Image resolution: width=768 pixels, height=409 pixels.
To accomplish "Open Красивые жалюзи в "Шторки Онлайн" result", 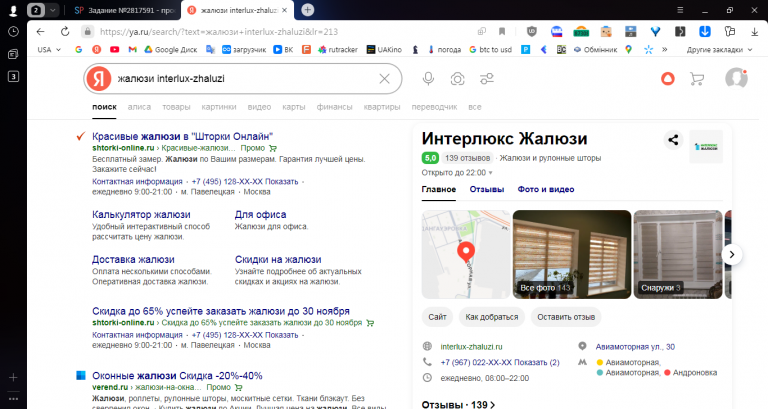I will 182,137.
